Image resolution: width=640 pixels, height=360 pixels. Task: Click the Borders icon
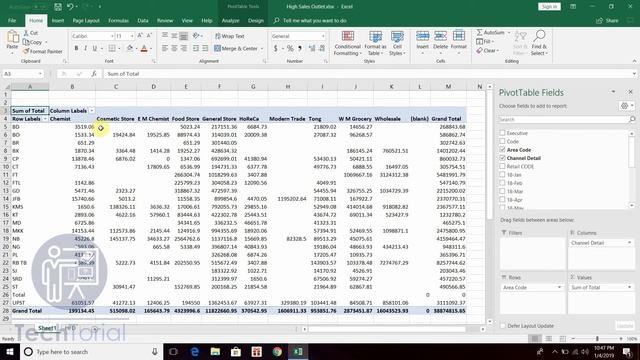(x=112, y=48)
